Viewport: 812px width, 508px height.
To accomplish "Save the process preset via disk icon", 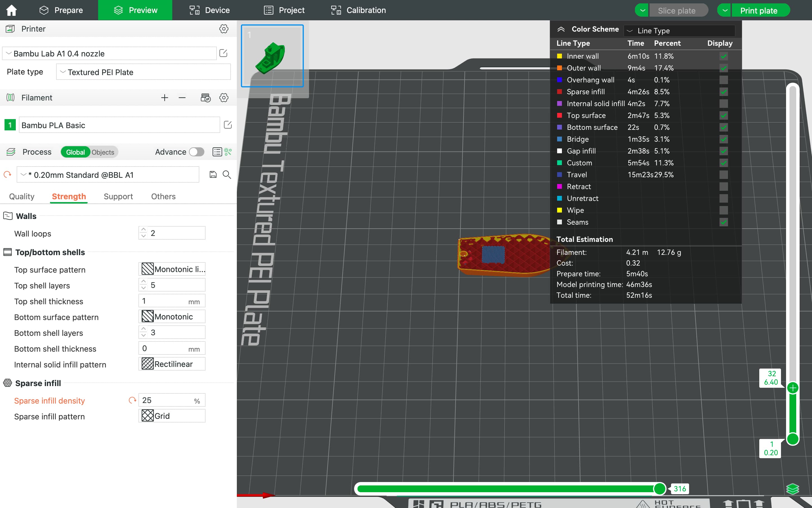I will pos(213,174).
